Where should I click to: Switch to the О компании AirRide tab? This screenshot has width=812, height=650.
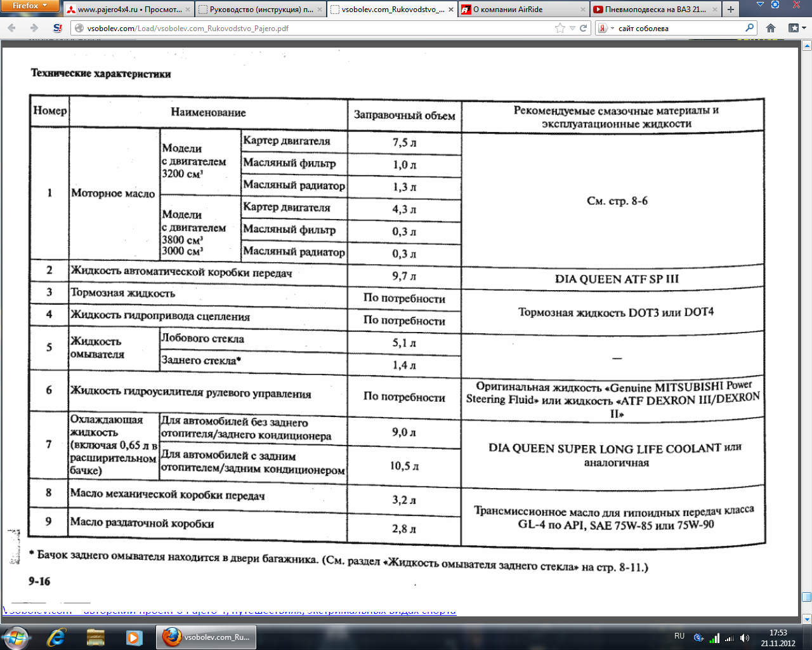coord(524,10)
